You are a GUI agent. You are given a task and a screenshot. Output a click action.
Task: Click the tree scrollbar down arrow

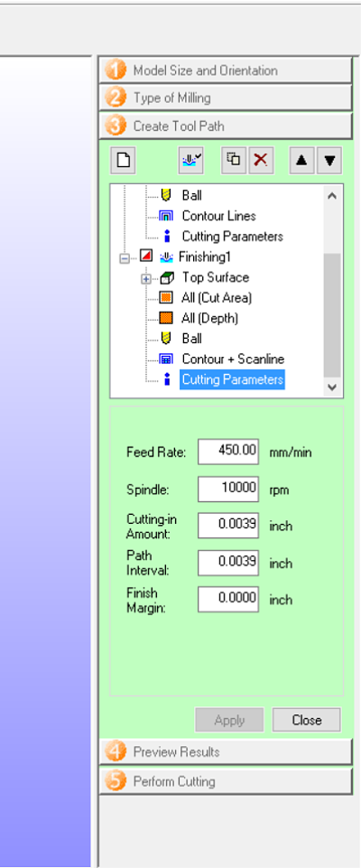[332, 387]
